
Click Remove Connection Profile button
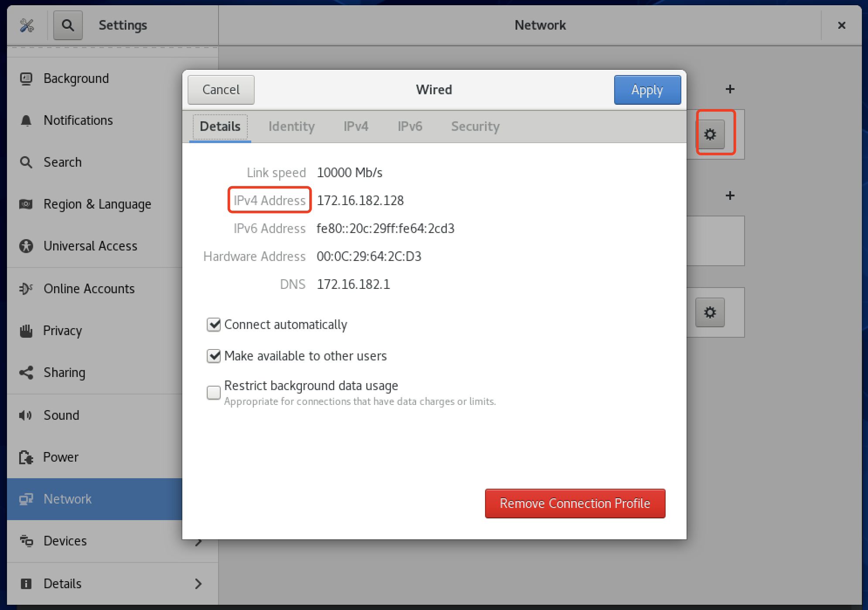coord(575,504)
